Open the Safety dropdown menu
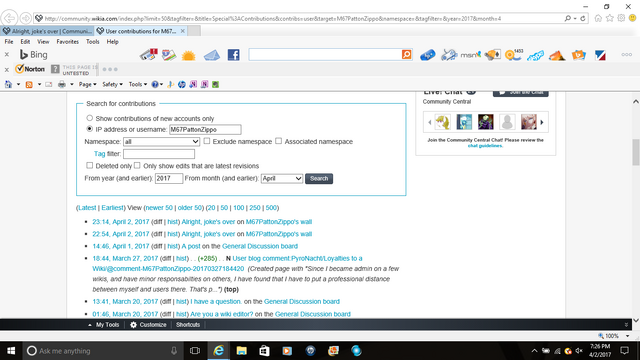Viewport: 640px width, 360px height. pyautogui.click(x=112, y=84)
